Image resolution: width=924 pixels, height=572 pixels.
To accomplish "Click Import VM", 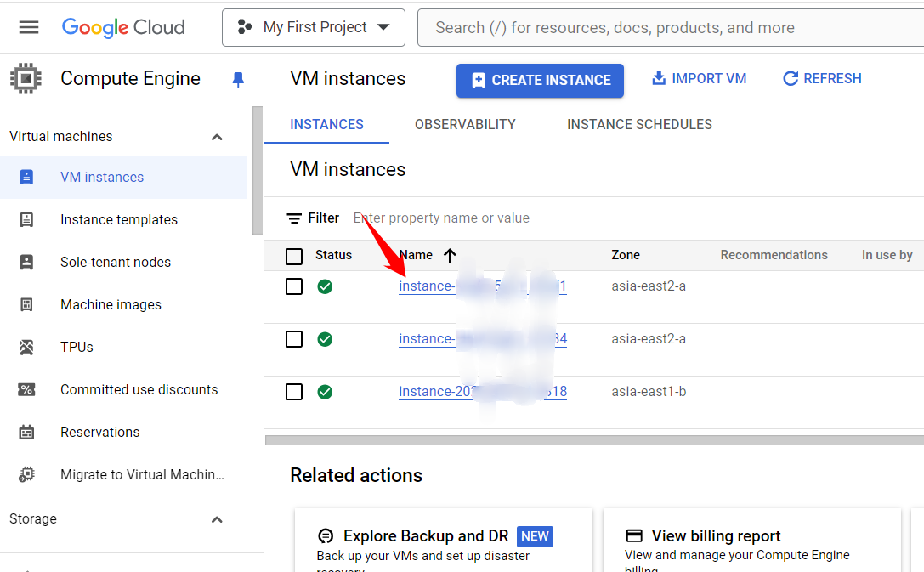I will (x=699, y=78).
